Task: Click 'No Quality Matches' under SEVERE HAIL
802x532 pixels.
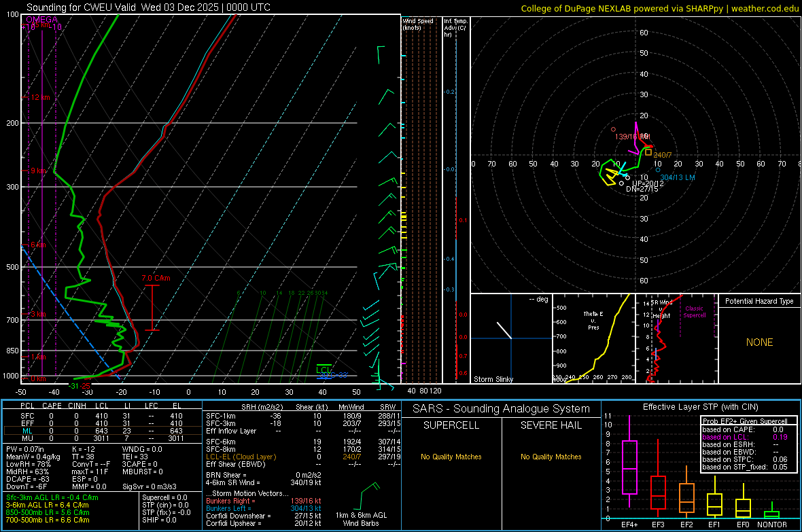Action: tap(551, 457)
